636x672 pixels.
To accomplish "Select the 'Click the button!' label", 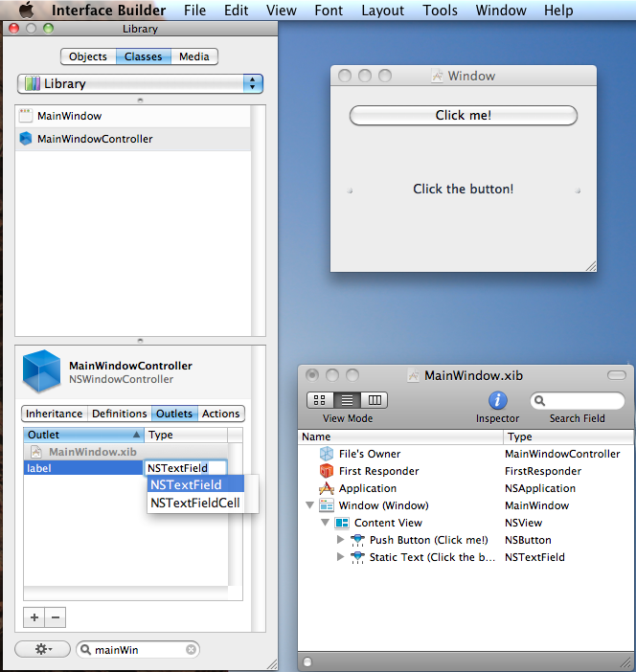I will [x=464, y=189].
